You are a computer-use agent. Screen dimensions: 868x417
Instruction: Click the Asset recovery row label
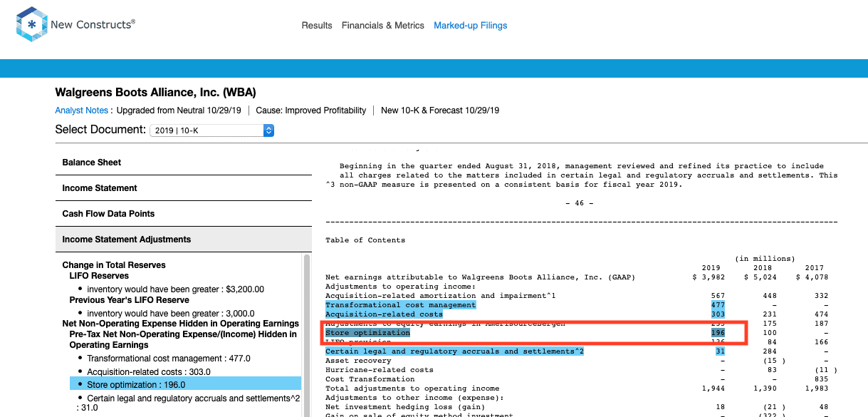(358, 361)
